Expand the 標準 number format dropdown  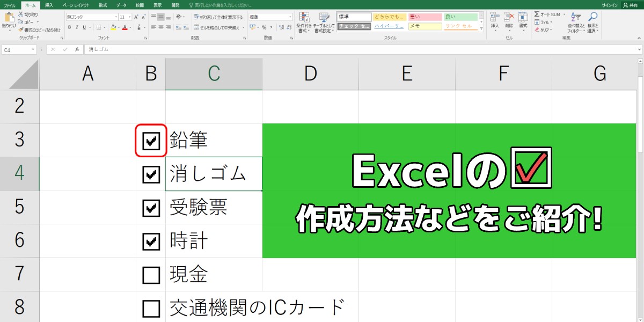[x=290, y=17]
